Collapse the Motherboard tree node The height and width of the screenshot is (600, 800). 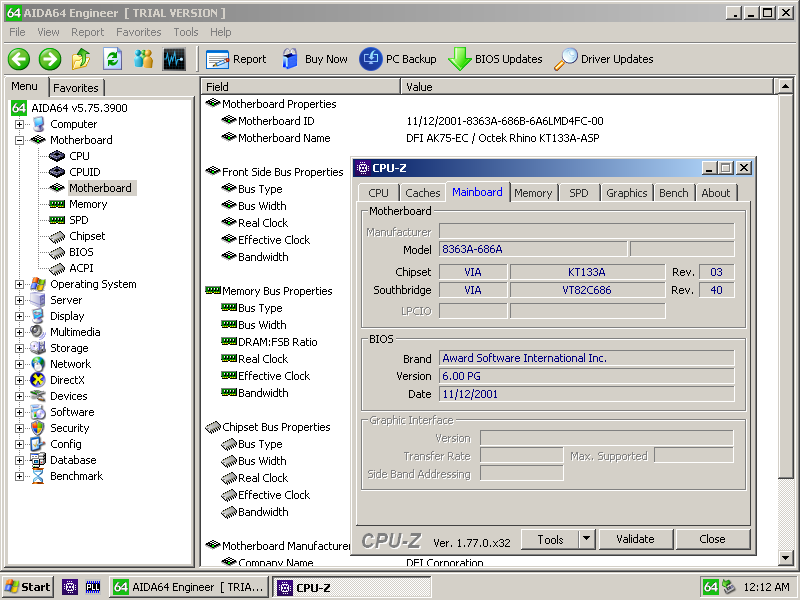click(x=19, y=140)
